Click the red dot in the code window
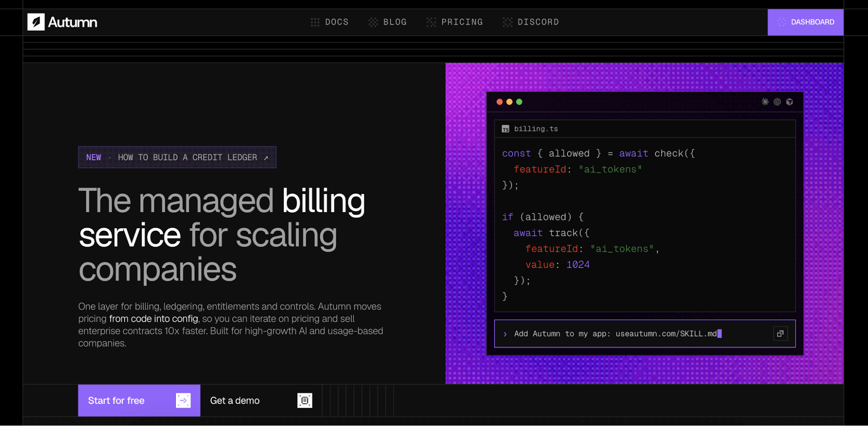The height and width of the screenshot is (426, 868). point(499,102)
